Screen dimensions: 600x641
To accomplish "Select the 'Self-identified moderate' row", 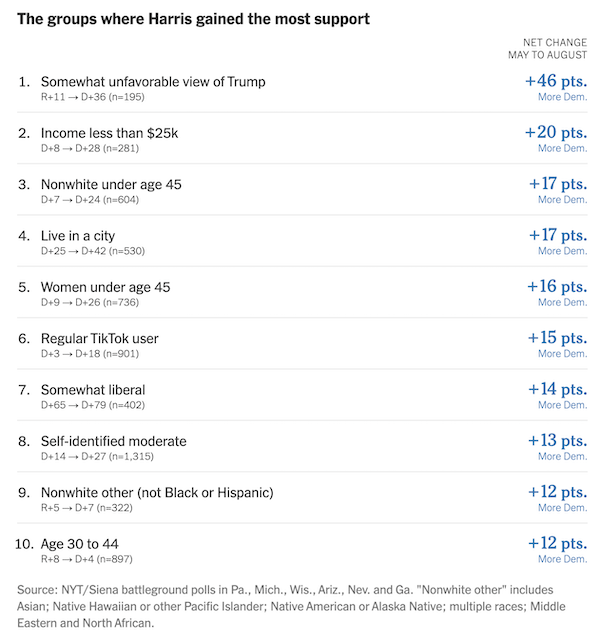I will (x=302, y=447).
